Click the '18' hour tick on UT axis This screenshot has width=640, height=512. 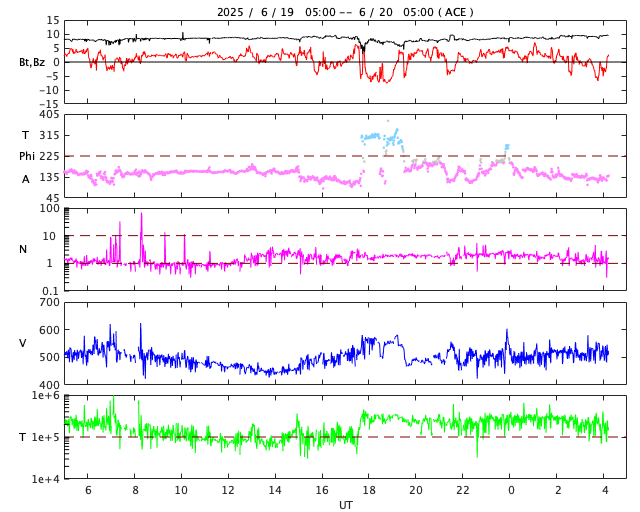(x=369, y=490)
